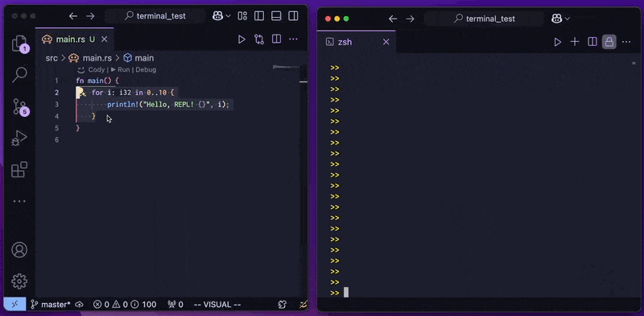Click forwarded ports indicator showing 0

click(x=175, y=305)
